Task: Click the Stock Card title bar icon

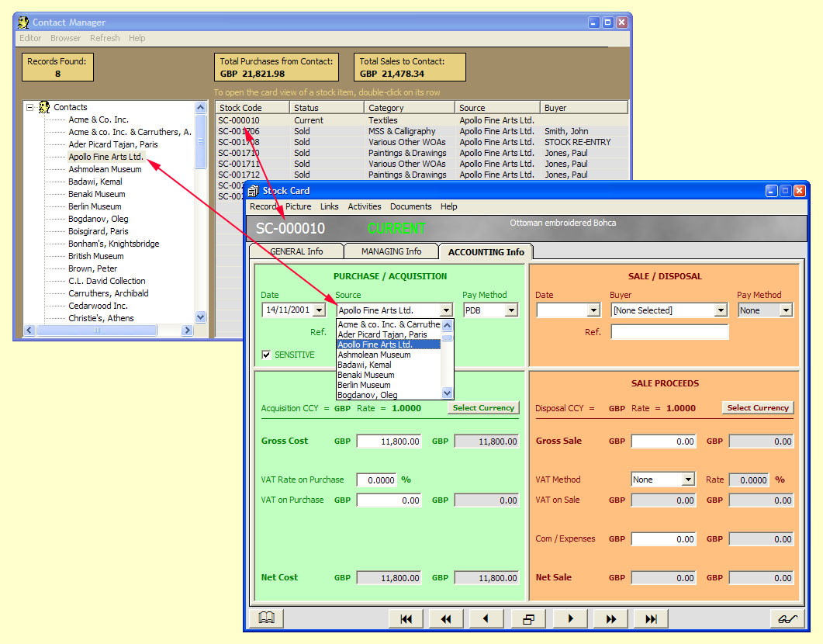Action: (254, 191)
